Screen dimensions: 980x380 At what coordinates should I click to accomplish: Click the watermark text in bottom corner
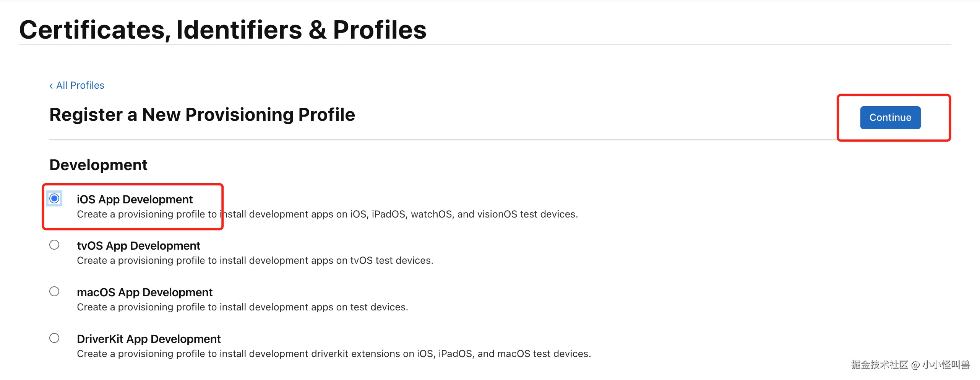pyautogui.click(x=910, y=364)
